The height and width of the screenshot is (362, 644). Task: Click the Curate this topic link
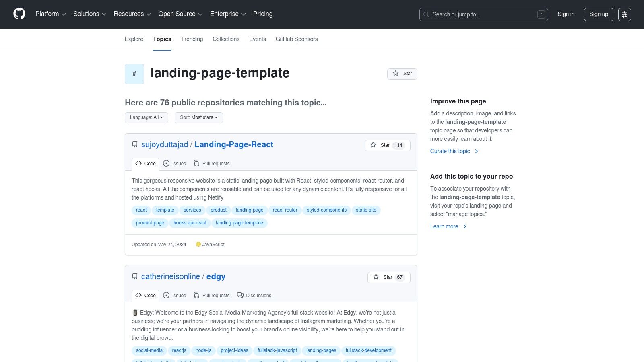click(450, 151)
